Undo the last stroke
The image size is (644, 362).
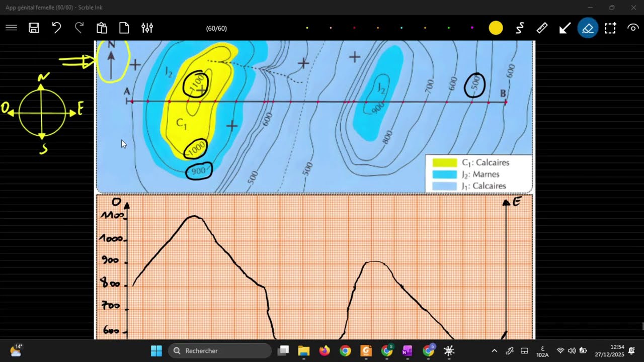(56, 28)
